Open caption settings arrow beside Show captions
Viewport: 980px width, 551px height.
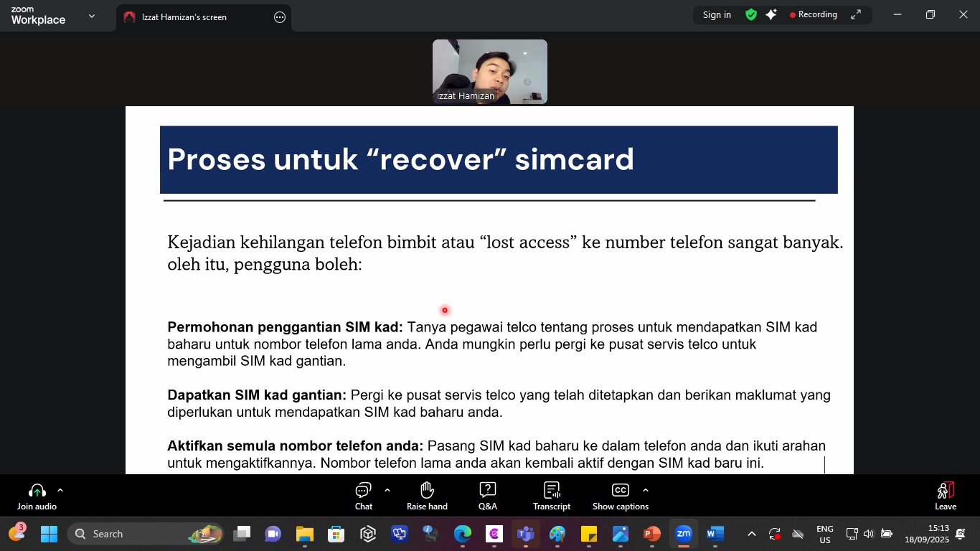pos(646,490)
